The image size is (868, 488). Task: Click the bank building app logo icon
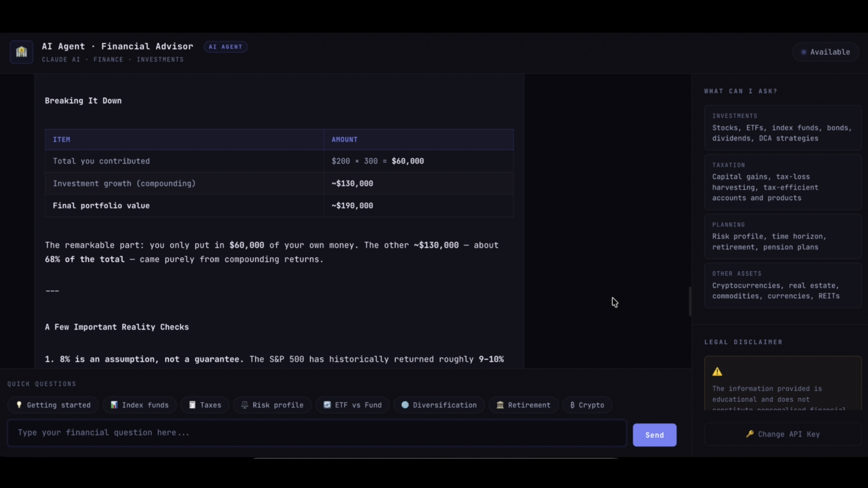tap(22, 52)
